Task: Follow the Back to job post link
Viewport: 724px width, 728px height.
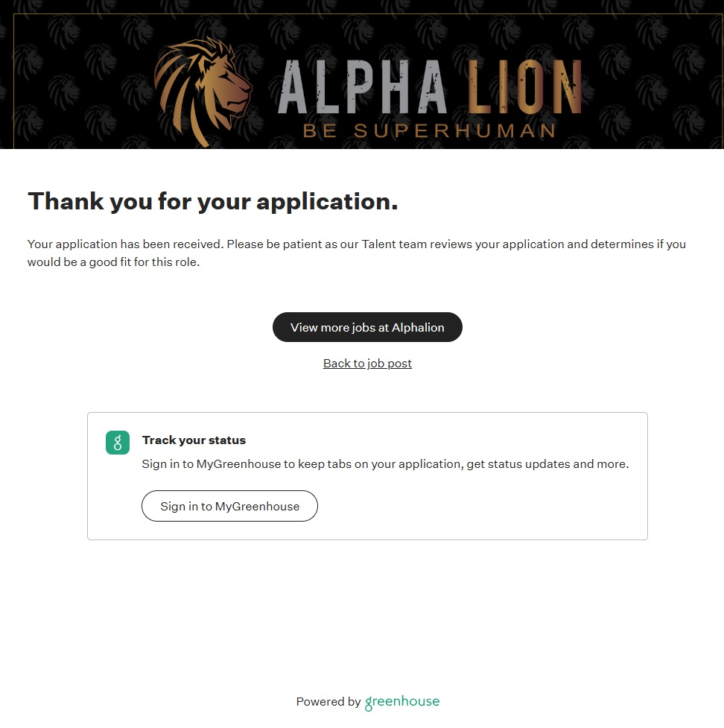Action: tap(367, 364)
